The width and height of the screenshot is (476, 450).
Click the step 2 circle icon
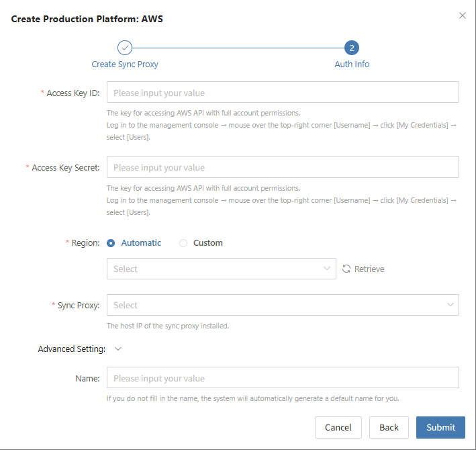352,48
